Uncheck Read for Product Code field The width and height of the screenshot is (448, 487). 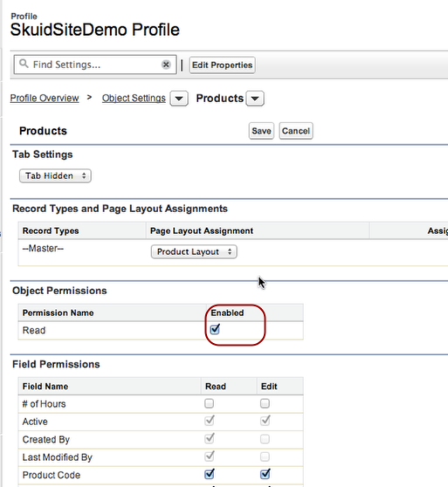210,474
